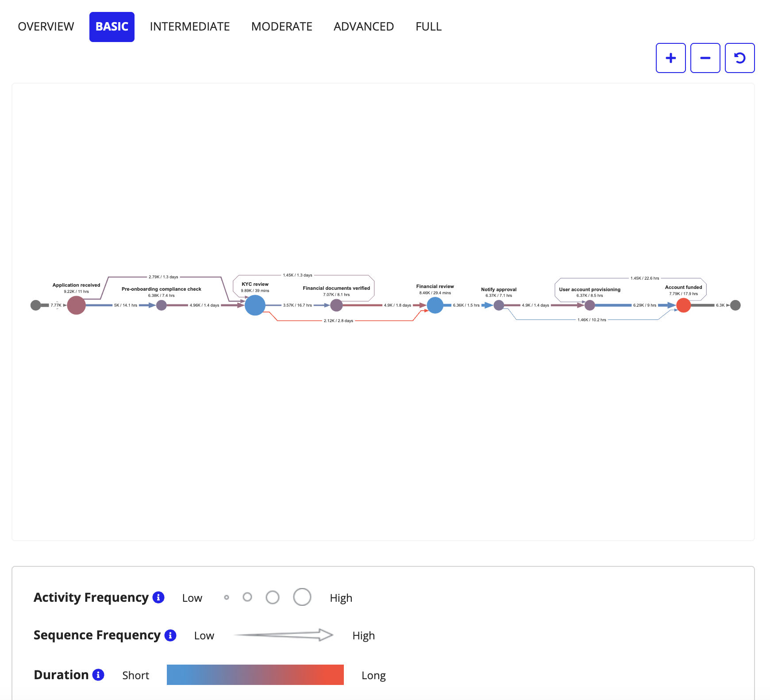Select the BASIC tab
This screenshot has height=700, width=770.
112,27
